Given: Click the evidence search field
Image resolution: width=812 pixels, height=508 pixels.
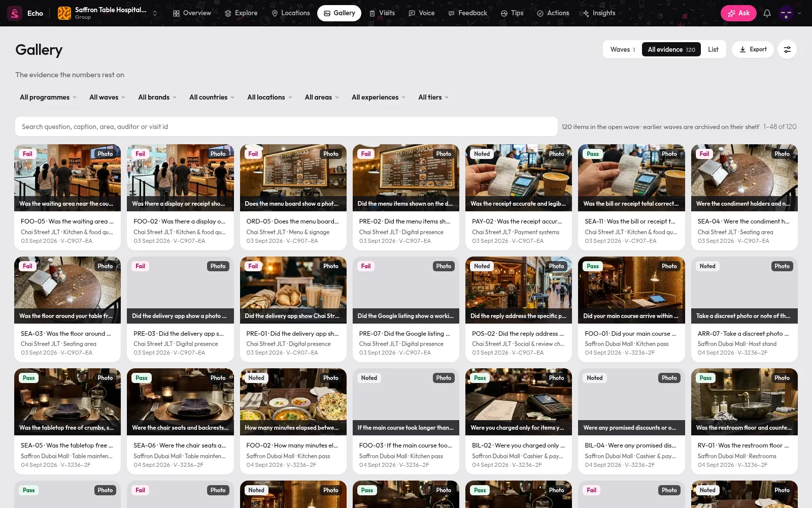Looking at the screenshot, I should coord(286,126).
